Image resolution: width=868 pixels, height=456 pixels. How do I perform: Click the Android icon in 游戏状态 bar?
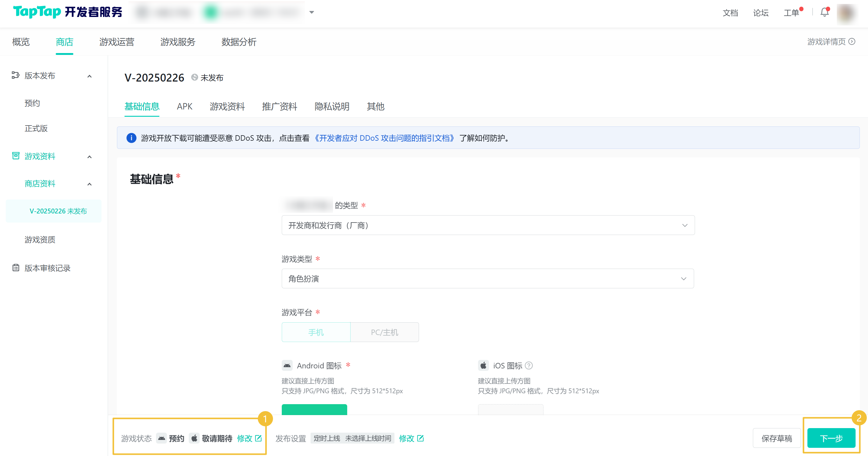(x=162, y=438)
